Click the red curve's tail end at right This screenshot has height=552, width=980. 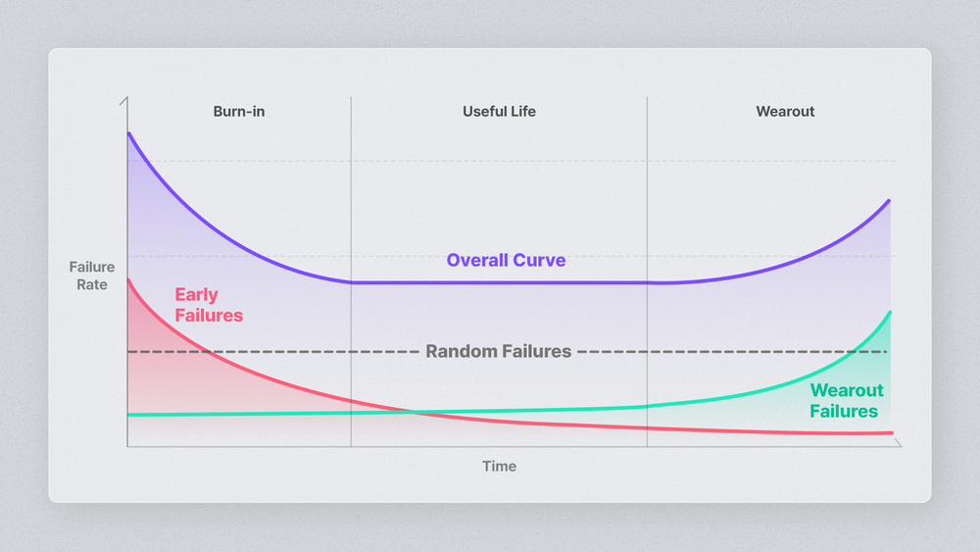[891, 432]
